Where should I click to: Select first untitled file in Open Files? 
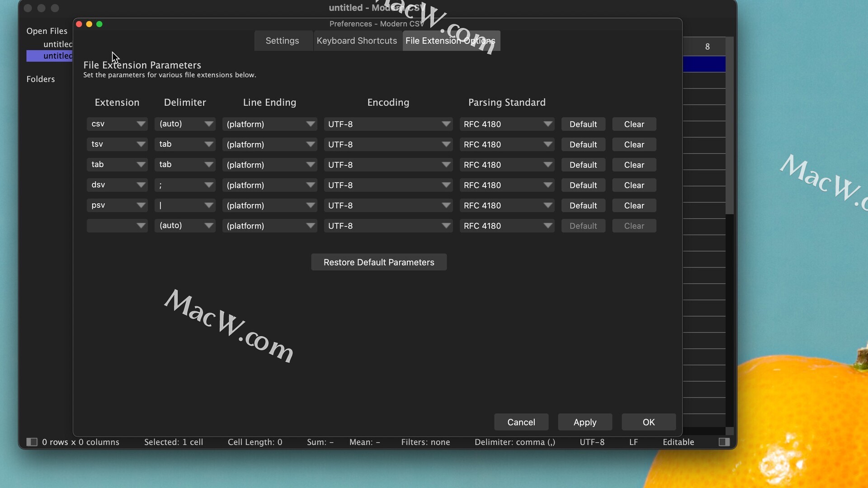58,44
